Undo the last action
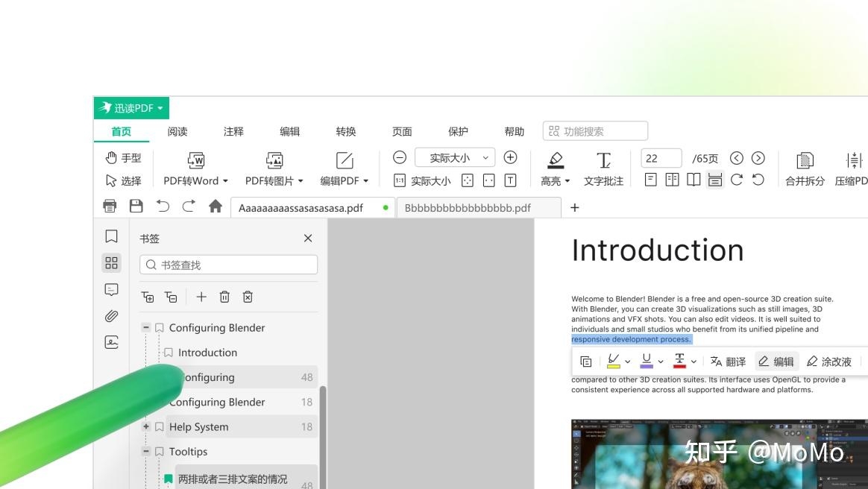The width and height of the screenshot is (868, 489). click(163, 206)
